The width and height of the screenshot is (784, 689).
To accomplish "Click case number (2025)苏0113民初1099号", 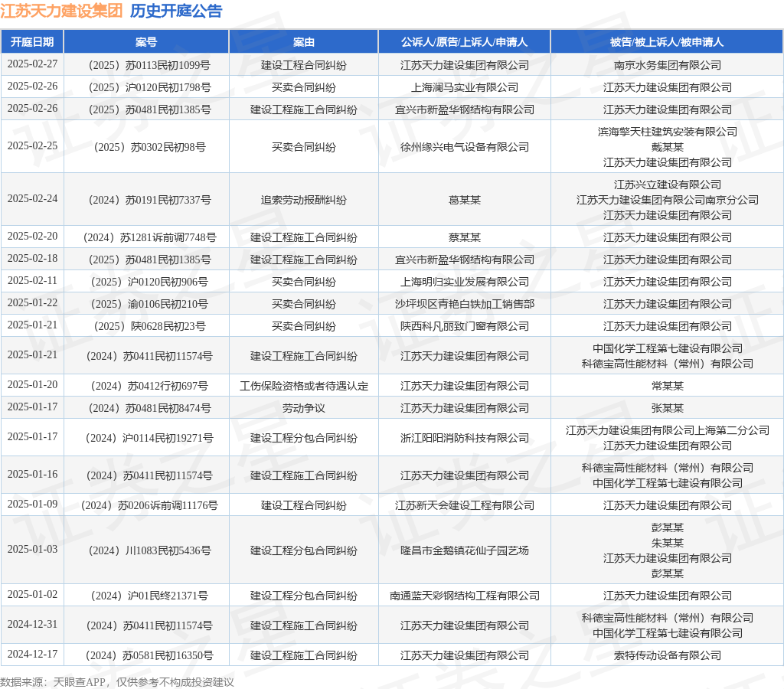I will point(149,65).
